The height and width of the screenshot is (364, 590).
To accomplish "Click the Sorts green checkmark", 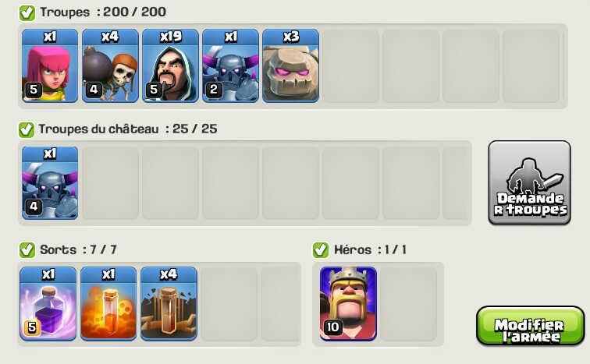I will tap(27, 249).
